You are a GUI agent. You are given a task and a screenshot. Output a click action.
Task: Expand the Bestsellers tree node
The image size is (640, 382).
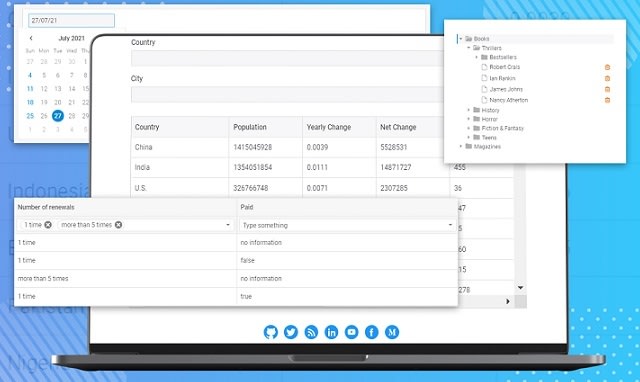[476, 57]
